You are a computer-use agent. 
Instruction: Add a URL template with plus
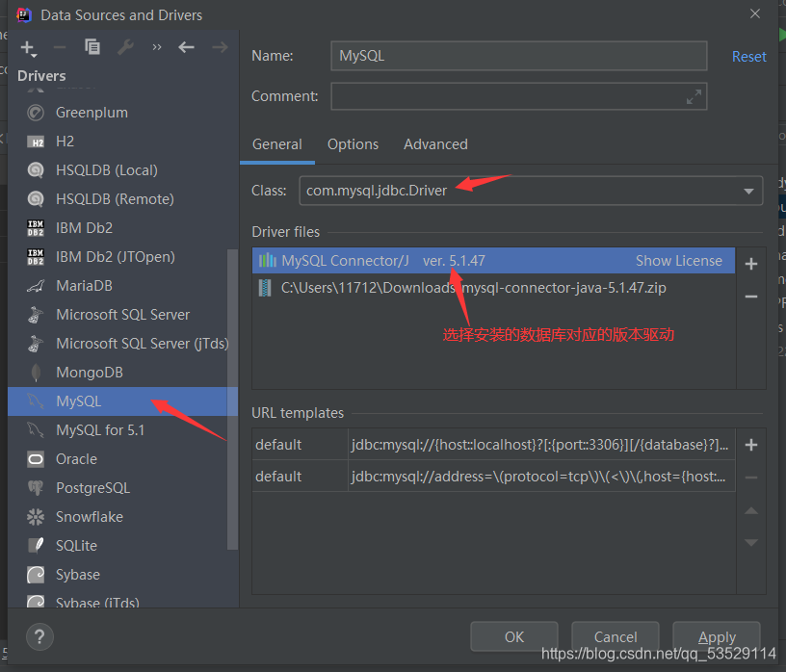point(751,445)
